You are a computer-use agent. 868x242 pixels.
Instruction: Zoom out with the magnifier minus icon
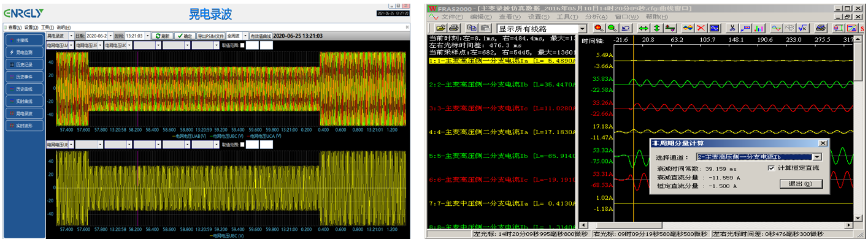coord(612,28)
